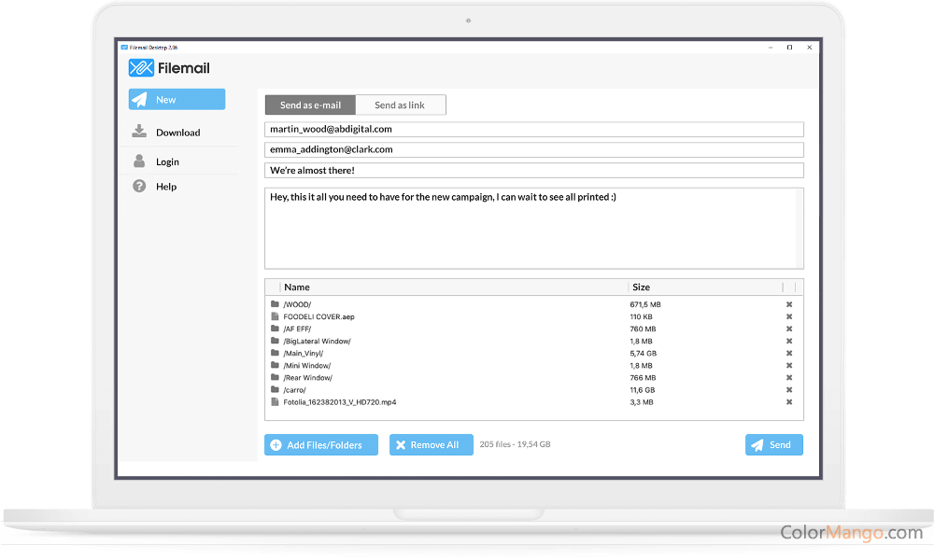
Task: Click the martin_wood@abdigital.com recipient field
Action: point(533,129)
